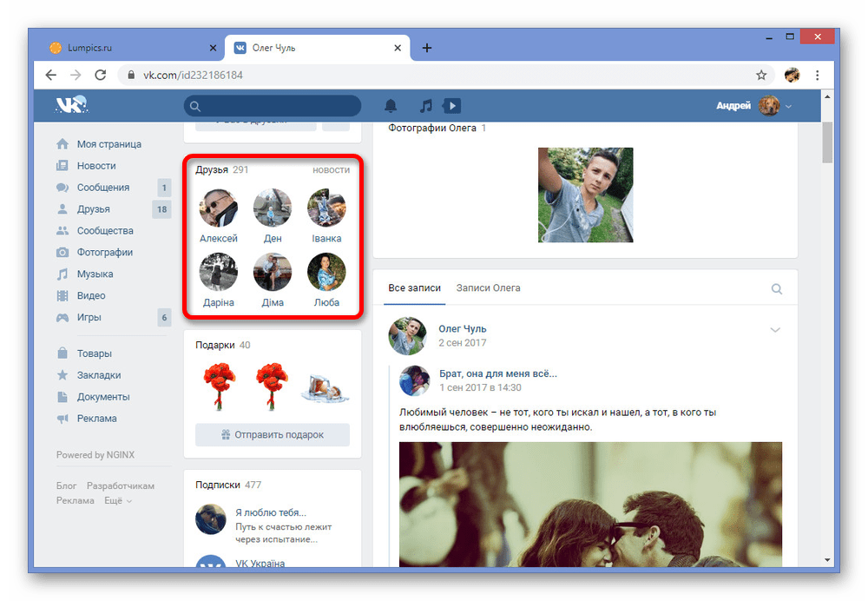The height and width of the screenshot is (601, 868).
Task: Expand the post options chevron
Action: coord(775,329)
